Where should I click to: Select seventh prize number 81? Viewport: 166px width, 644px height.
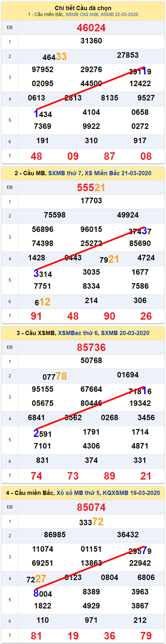[36, 636]
